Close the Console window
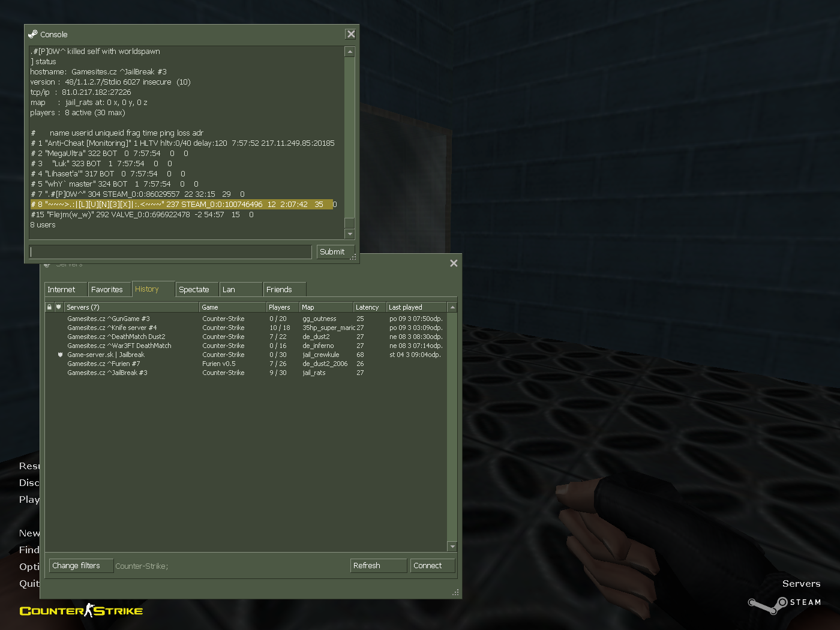Viewport: 840px width, 630px height. click(351, 34)
